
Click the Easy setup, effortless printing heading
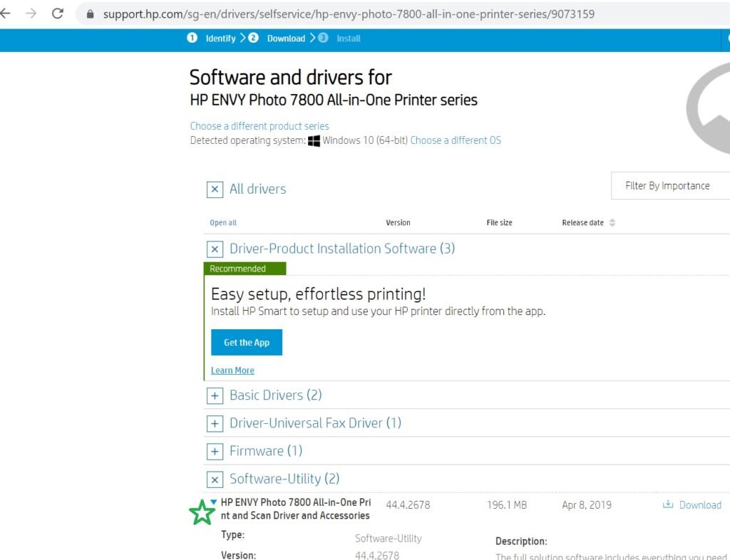tap(318, 294)
